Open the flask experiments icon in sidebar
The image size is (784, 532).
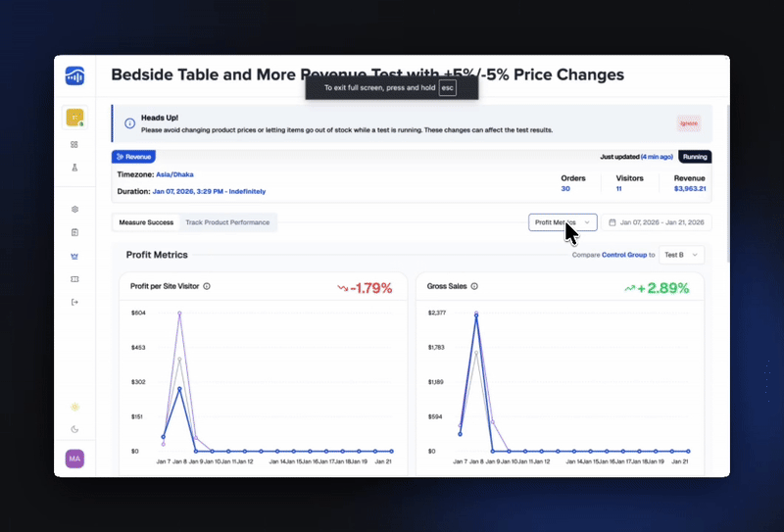click(74, 168)
